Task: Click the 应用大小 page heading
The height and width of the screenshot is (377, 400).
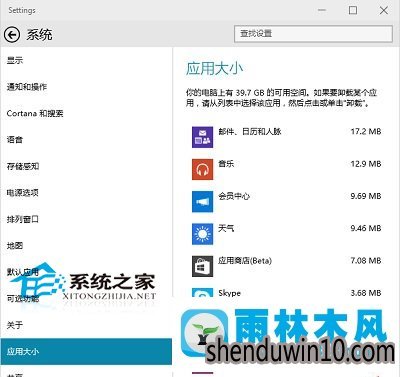Action: point(215,69)
